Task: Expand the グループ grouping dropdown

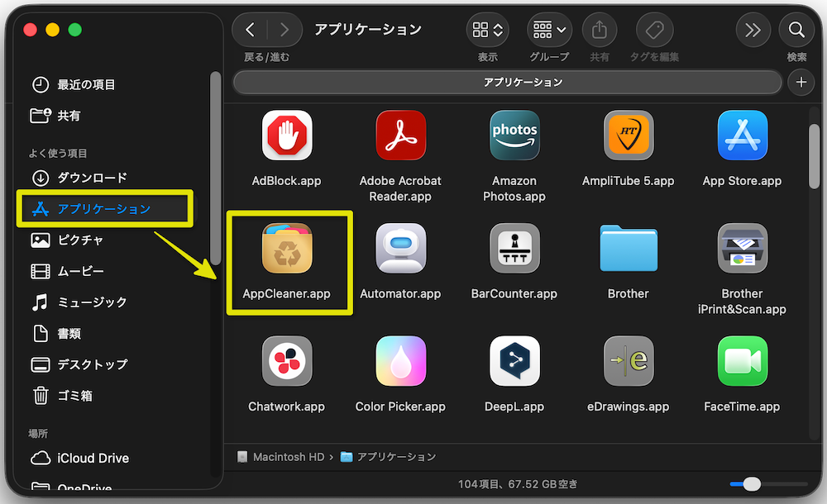Action: (549, 31)
